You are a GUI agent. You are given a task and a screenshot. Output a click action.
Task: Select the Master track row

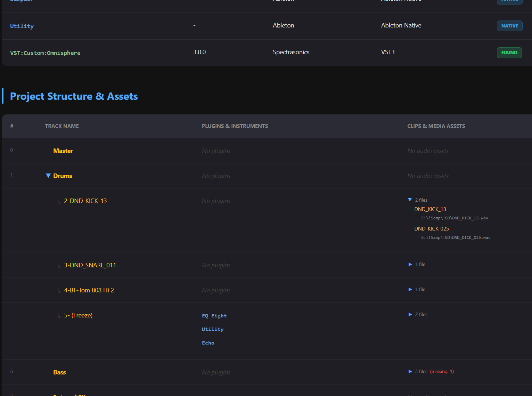[x=63, y=151]
